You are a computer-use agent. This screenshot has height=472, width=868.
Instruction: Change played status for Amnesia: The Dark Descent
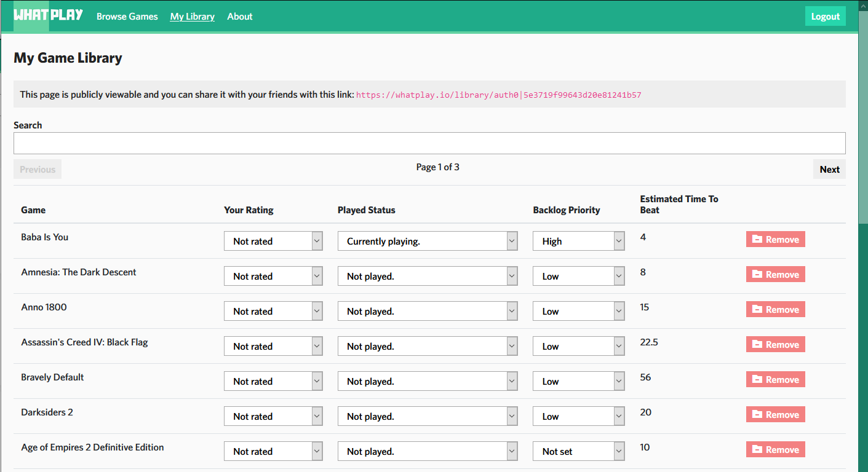pos(428,277)
